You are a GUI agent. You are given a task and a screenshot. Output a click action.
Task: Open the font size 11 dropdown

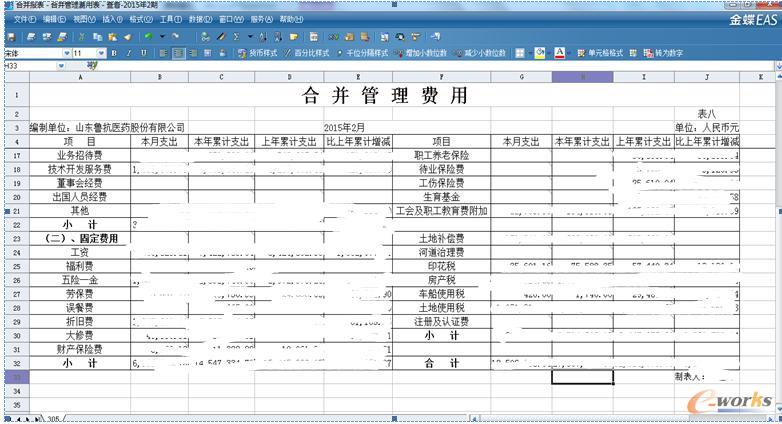(102, 52)
